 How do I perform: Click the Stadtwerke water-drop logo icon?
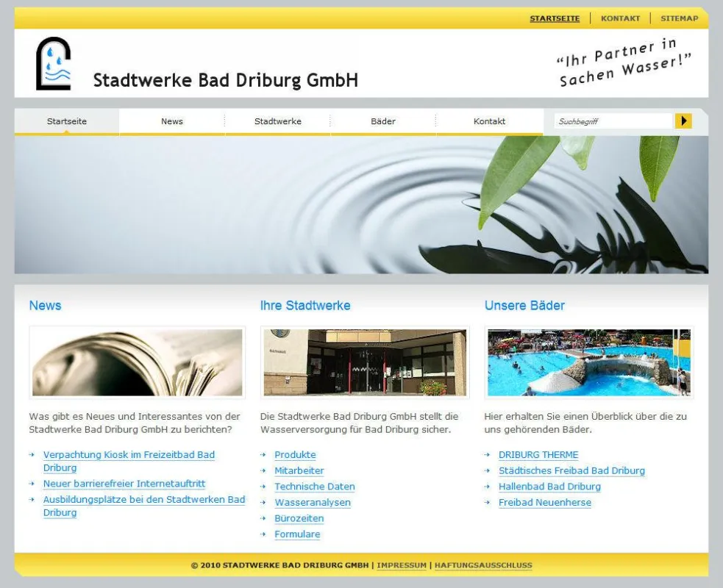click(x=54, y=63)
